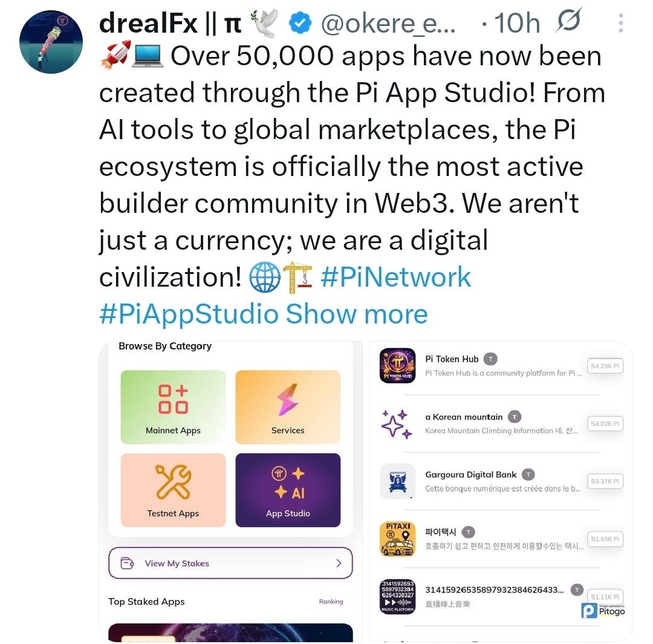Open the music platform app thumbnail

[397, 596]
